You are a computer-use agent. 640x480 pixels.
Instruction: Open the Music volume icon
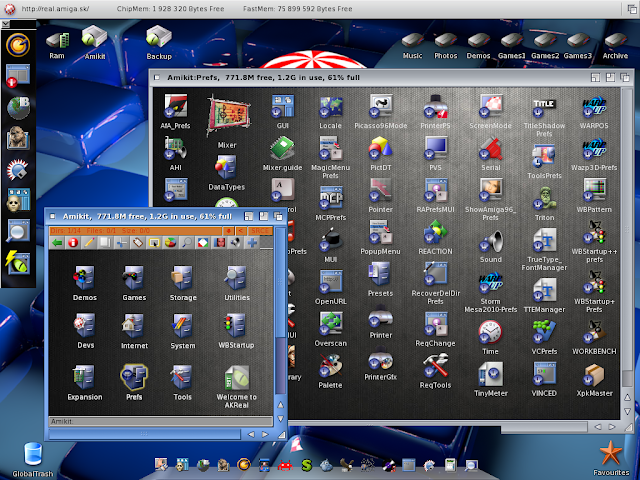click(x=412, y=41)
